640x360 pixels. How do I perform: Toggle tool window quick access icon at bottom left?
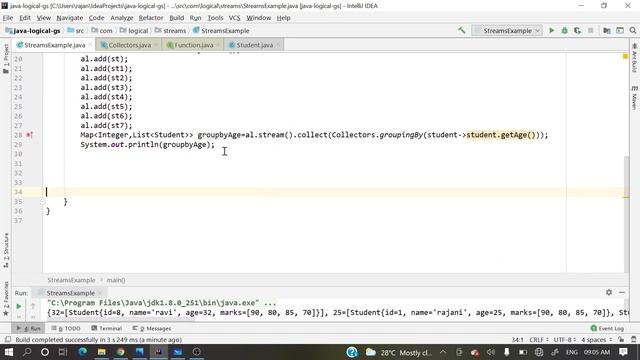point(8,340)
